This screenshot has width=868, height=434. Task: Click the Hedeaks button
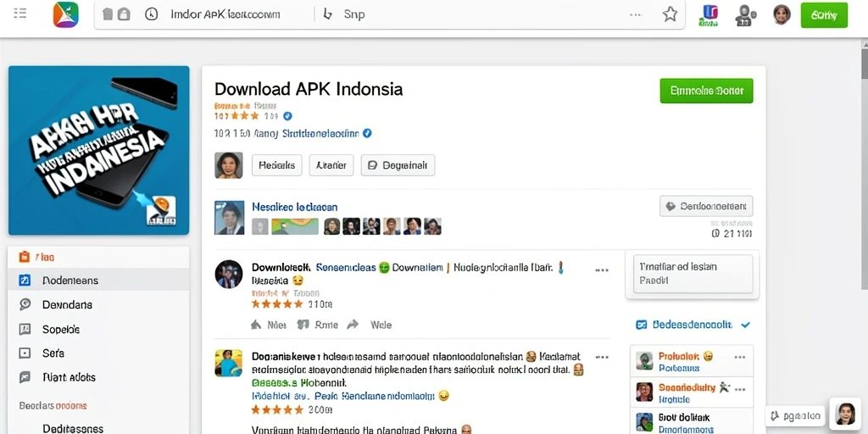pyautogui.click(x=277, y=165)
